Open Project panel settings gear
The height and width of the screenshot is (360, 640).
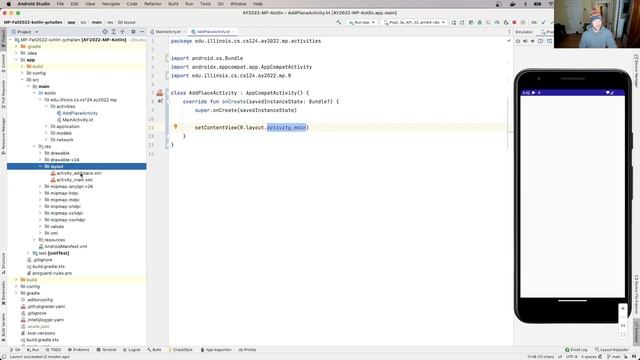(x=133, y=31)
